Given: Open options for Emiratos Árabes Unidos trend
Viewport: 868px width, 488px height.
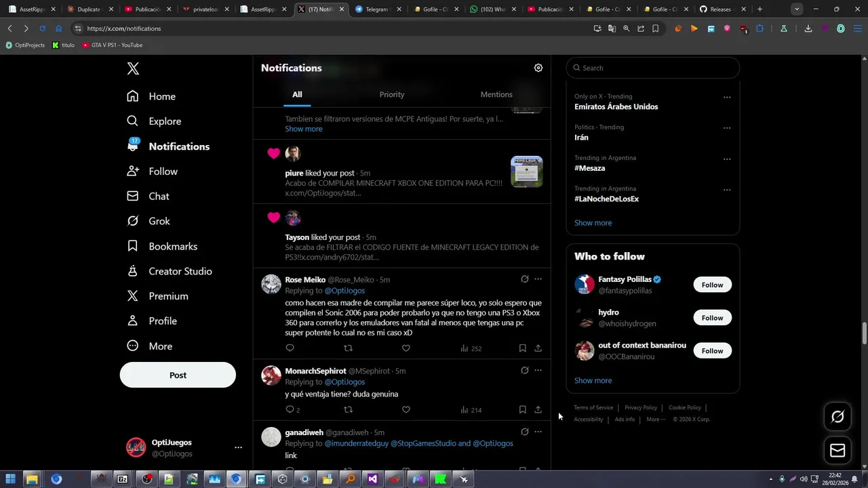Looking at the screenshot, I should tap(727, 97).
